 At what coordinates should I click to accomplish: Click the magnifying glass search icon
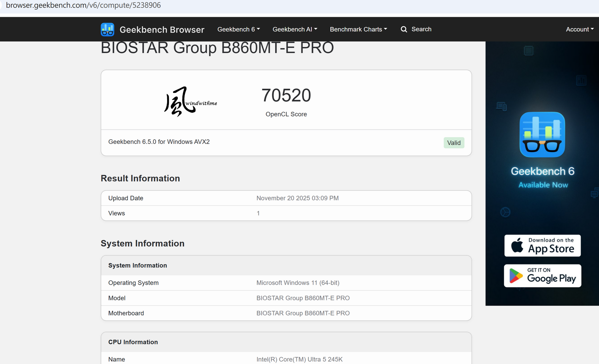click(404, 29)
